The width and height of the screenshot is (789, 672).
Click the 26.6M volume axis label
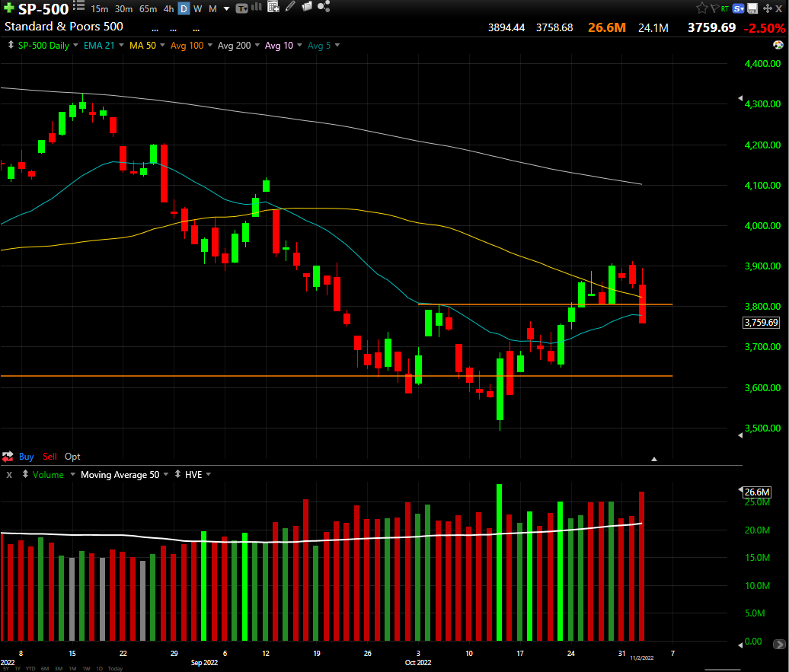(757, 492)
